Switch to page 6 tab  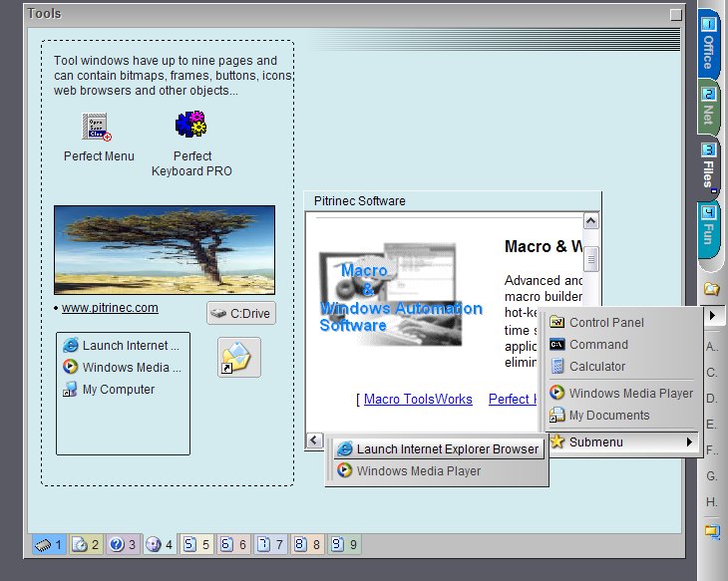233,544
